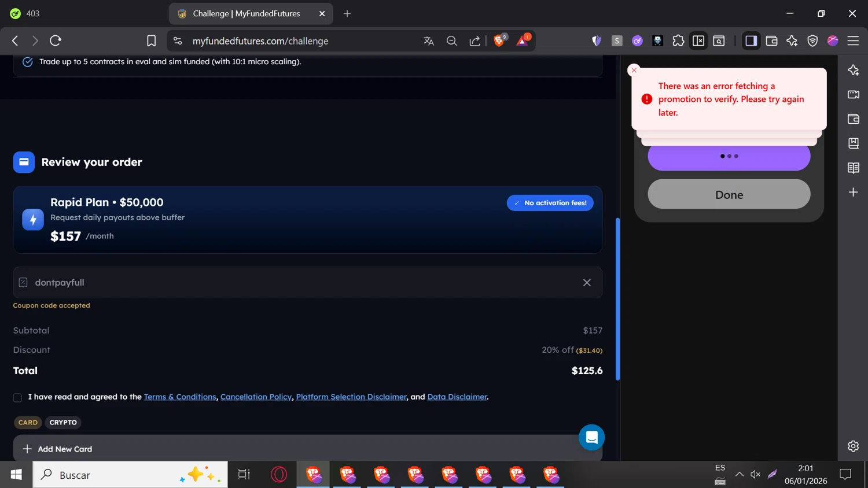Click the Coupon code accepted message
868x488 pixels.
click(x=52, y=305)
